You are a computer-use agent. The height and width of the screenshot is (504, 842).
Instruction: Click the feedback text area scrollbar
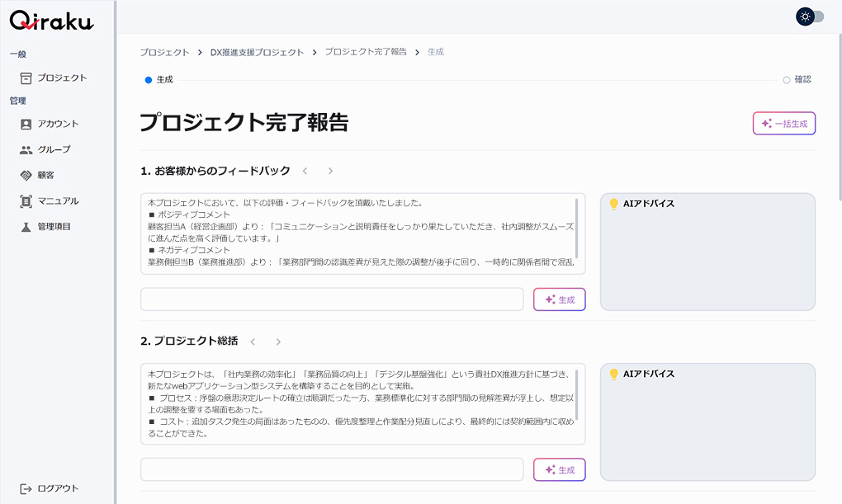pos(577,228)
